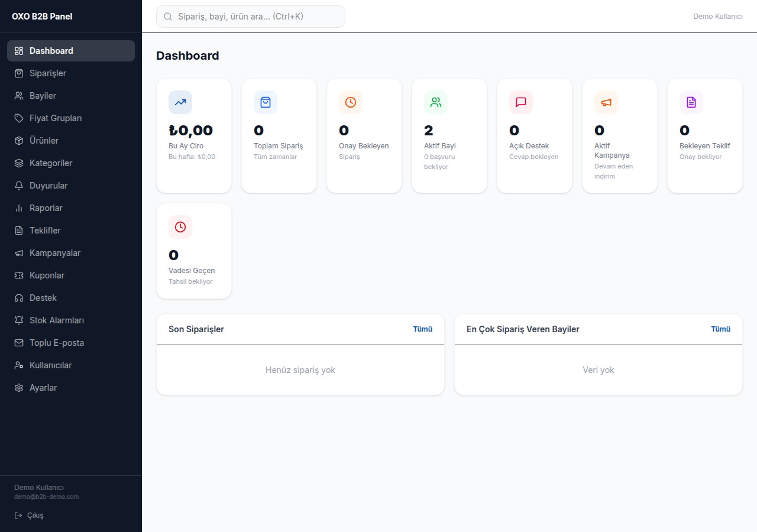Viewport: 757px width, 532px height.
Task: Click the Kategoriler layers icon
Action: [19, 163]
